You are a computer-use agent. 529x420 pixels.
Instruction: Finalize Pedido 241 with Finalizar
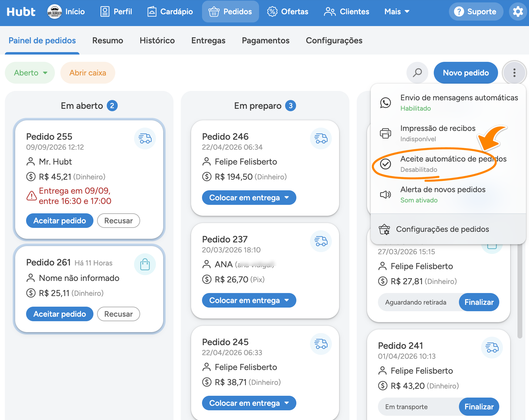479,407
